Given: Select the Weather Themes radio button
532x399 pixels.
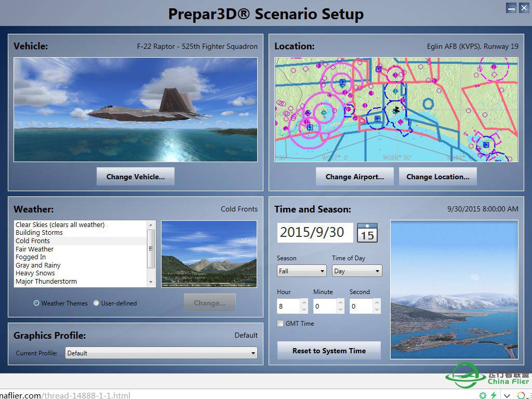Looking at the screenshot, I should tap(36, 303).
